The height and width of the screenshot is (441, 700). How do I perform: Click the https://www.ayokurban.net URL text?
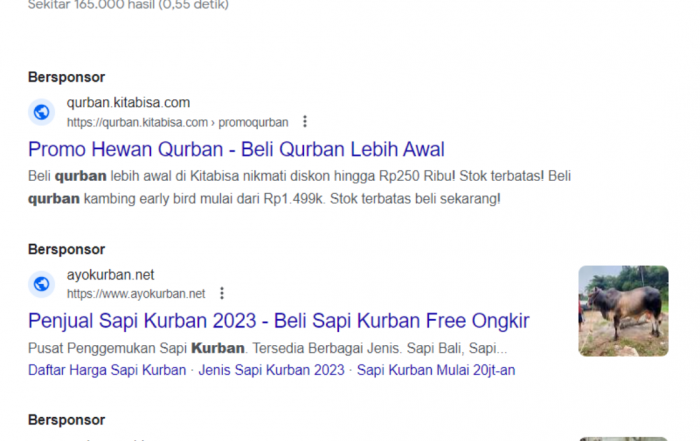coord(136,294)
